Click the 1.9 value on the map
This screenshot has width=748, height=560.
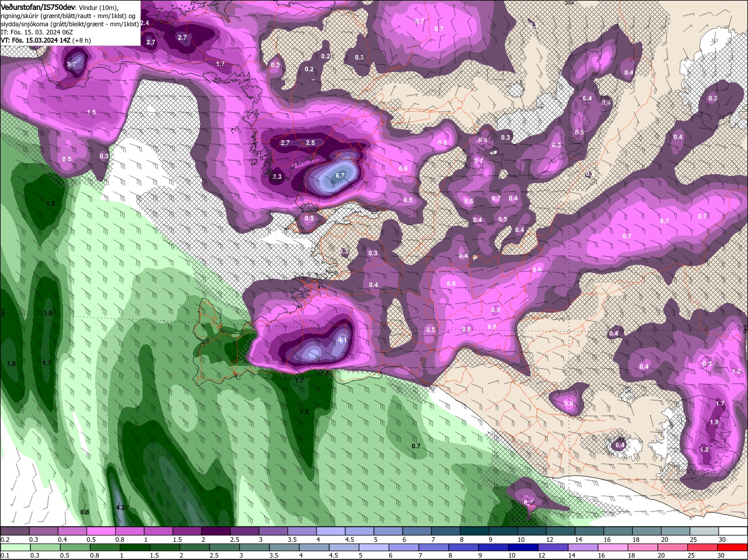pos(714,422)
